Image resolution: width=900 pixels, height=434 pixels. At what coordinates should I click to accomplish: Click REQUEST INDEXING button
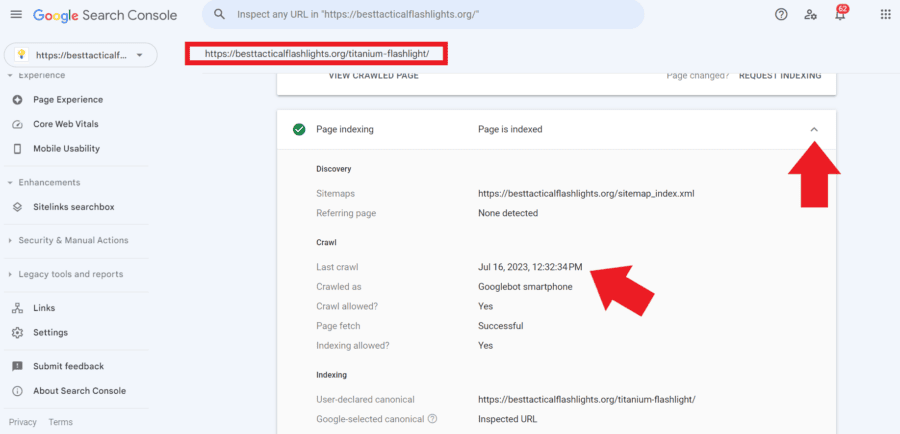pyautogui.click(x=780, y=76)
